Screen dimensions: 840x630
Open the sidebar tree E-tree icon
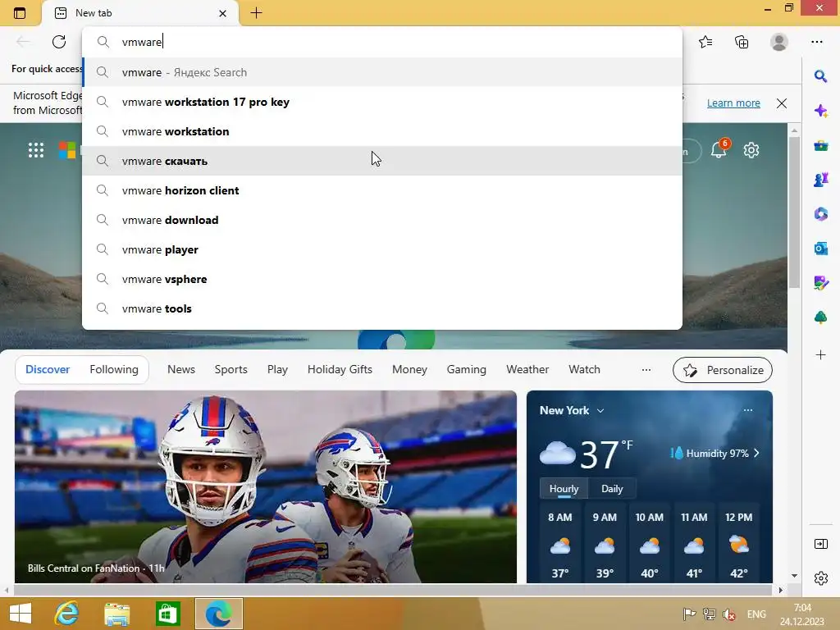point(820,317)
